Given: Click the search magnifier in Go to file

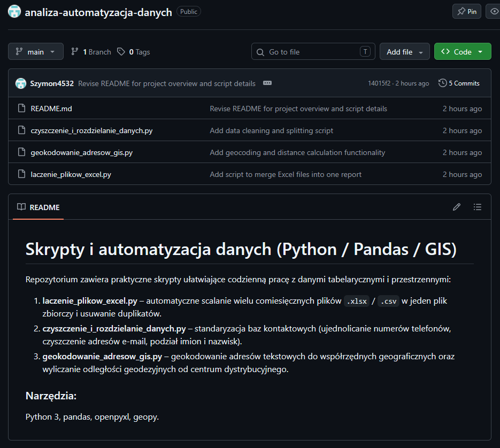Looking at the screenshot, I should tap(260, 52).
